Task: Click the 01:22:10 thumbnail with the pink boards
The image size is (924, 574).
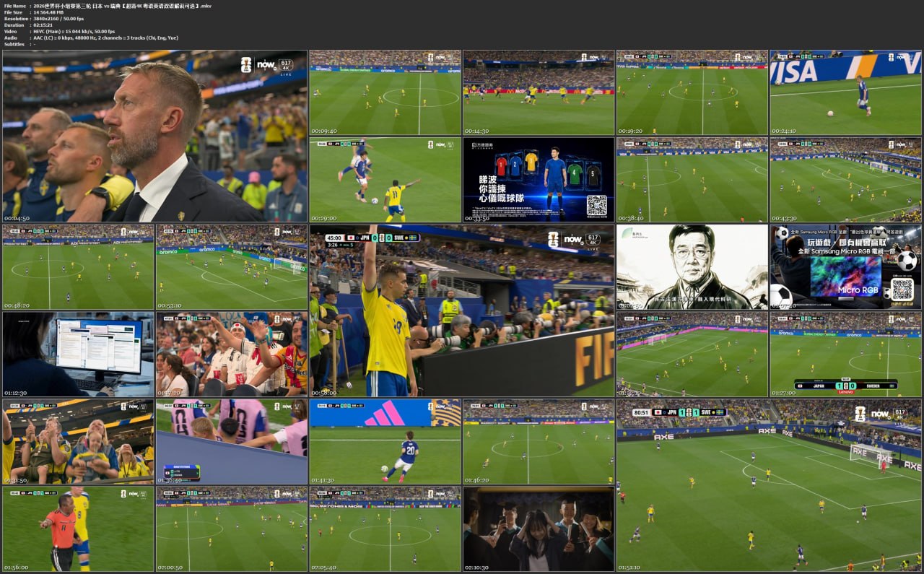Action: click(692, 355)
